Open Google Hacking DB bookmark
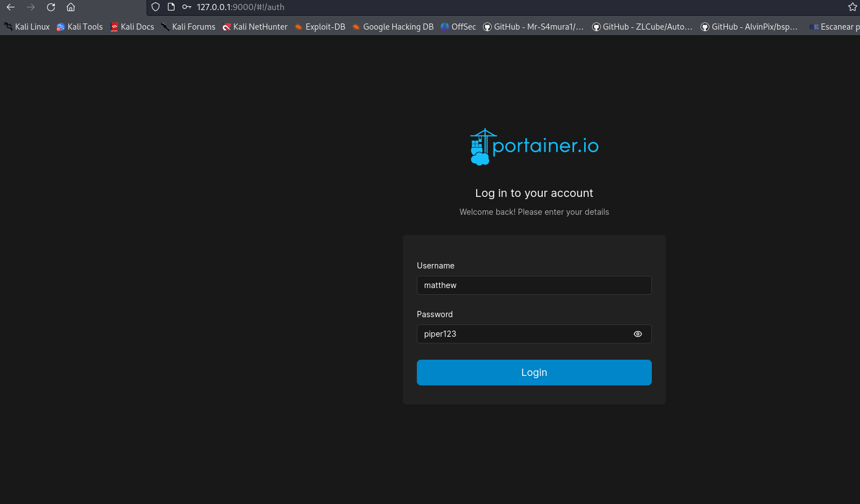The width and height of the screenshot is (860, 504). point(393,27)
